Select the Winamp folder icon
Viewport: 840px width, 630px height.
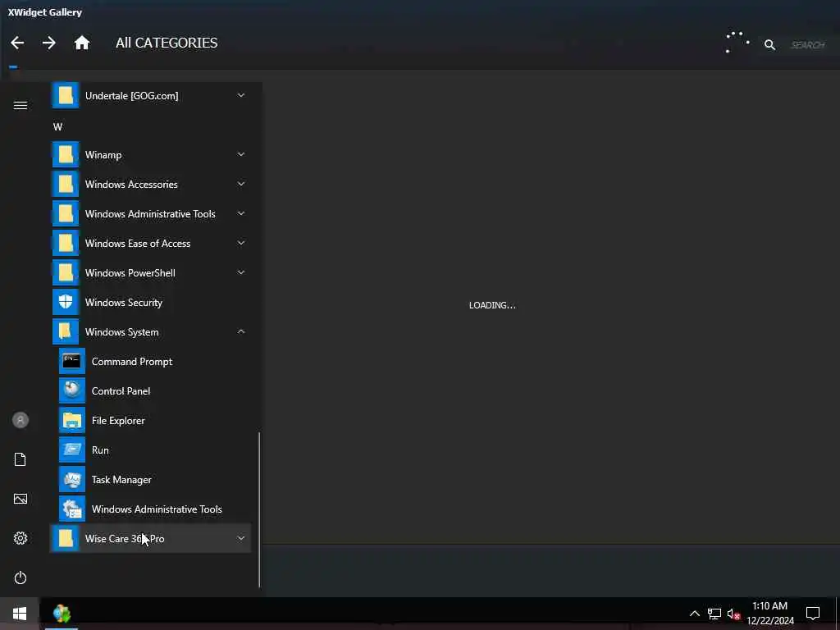click(x=66, y=154)
